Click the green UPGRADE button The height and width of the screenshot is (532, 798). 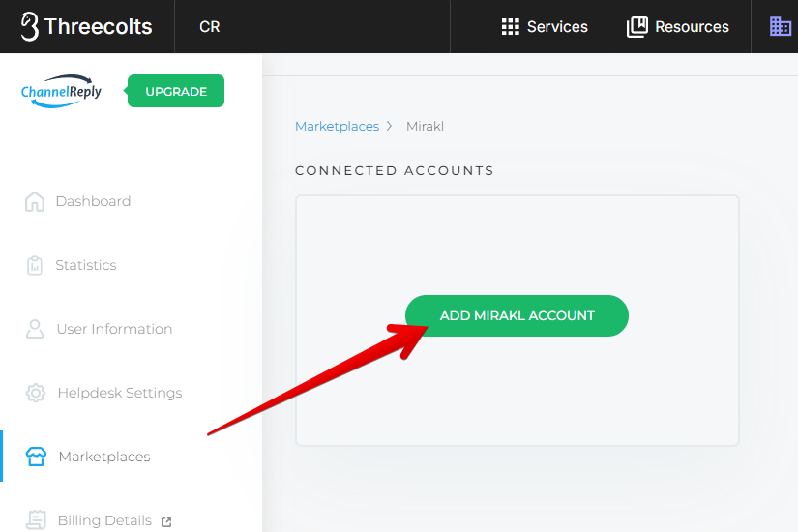tap(174, 91)
